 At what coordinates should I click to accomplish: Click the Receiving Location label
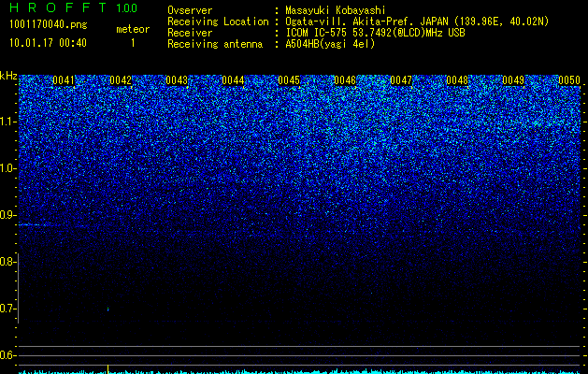(218, 22)
